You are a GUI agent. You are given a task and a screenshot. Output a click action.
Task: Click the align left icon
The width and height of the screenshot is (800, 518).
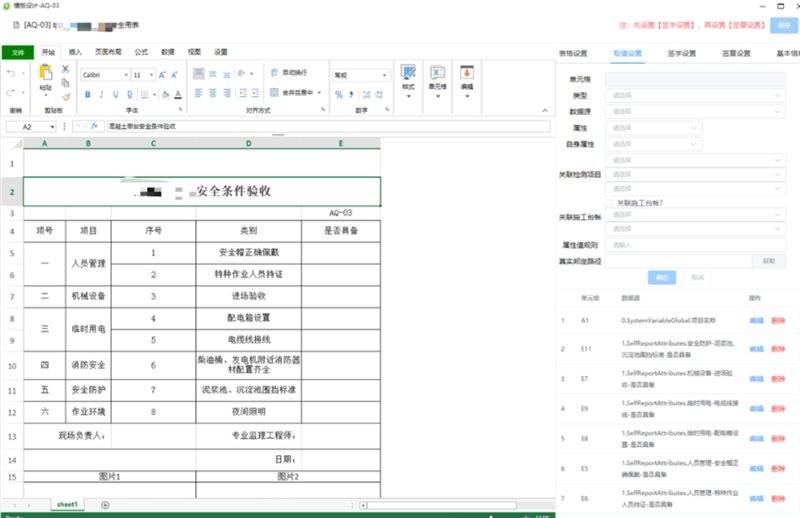pyautogui.click(x=198, y=93)
